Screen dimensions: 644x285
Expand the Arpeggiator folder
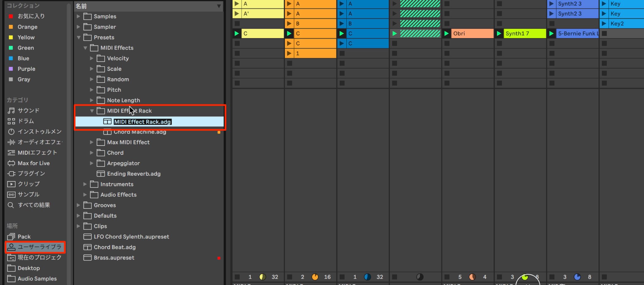(91, 163)
